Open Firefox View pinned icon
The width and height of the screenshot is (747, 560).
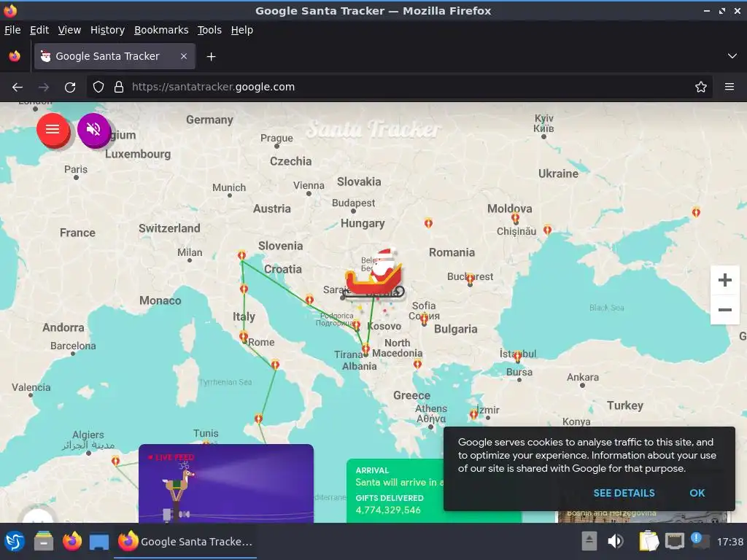click(x=15, y=56)
